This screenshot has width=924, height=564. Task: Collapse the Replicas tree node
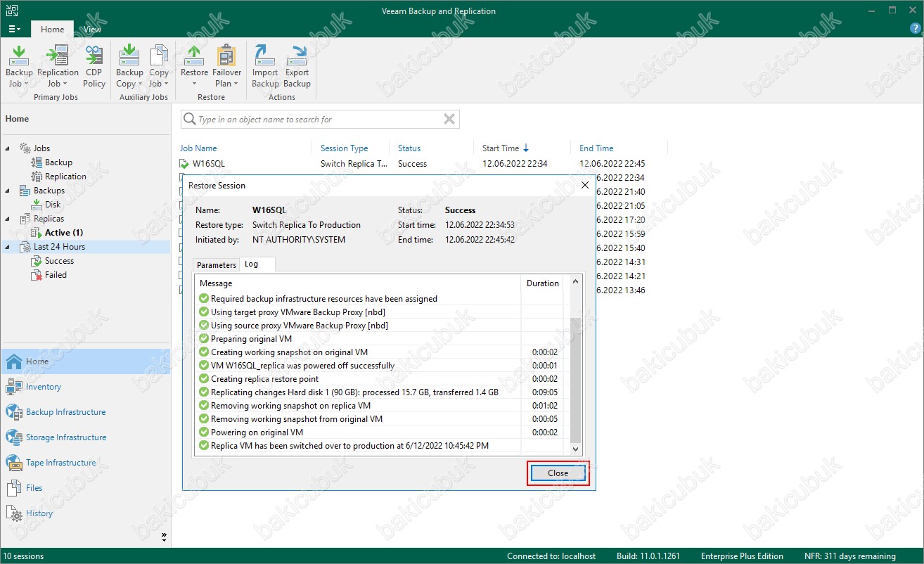coord(8,219)
